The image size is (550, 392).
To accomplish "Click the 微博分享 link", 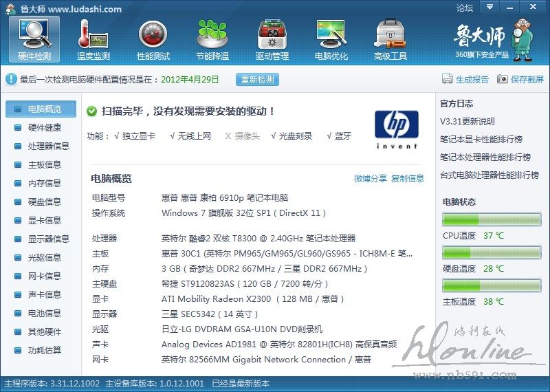I will click(370, 179).
